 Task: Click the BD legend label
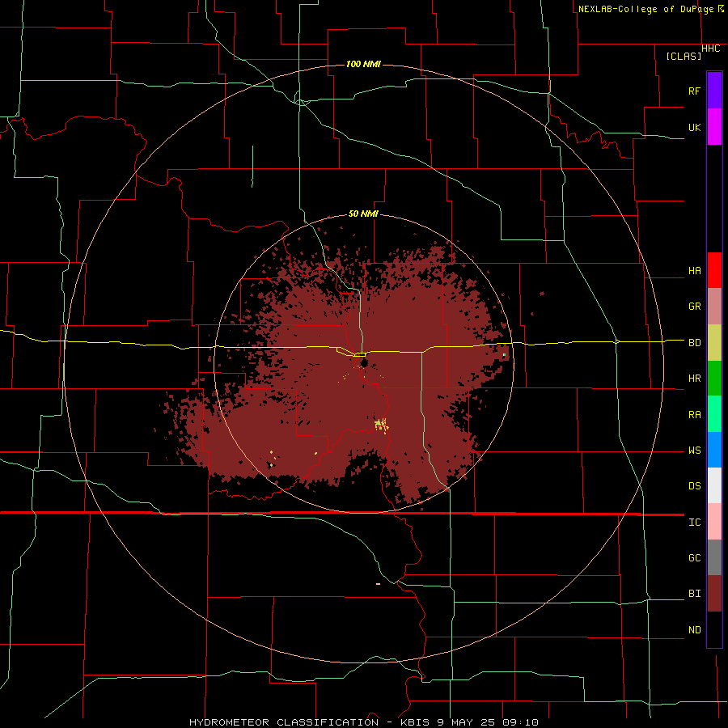[695, 343]
